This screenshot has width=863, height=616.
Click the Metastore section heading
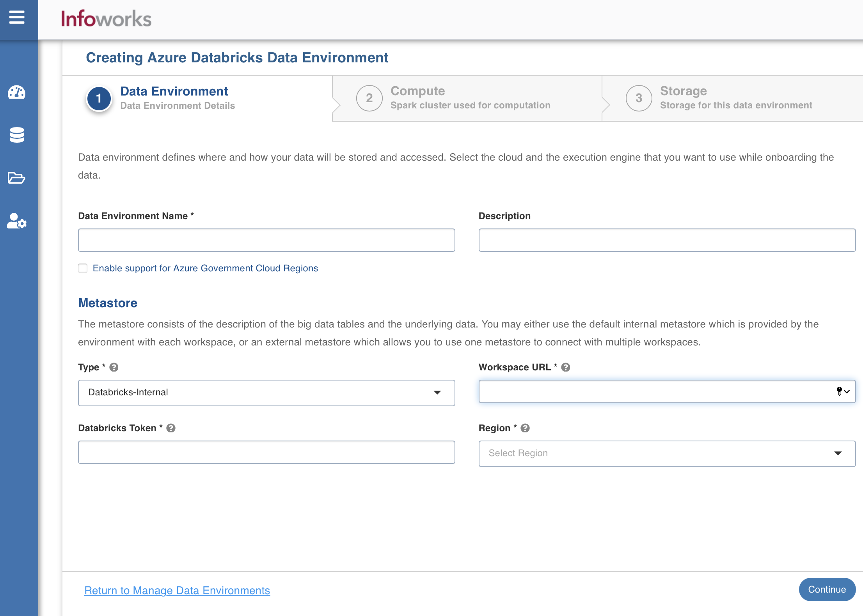click(108, 303)
